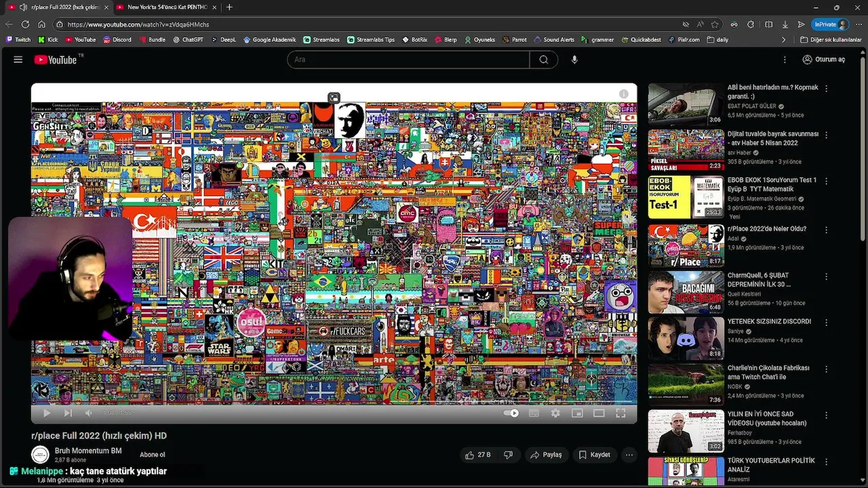This screenshot has width=868, height=488.
Task: Subscribe using the Abone ol button
Action: coord(153,455)
